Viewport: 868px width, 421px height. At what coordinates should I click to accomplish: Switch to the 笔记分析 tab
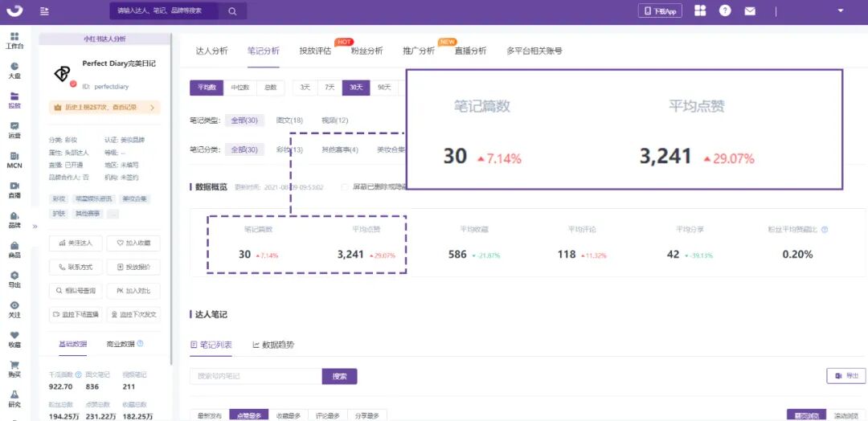point(264,51)
